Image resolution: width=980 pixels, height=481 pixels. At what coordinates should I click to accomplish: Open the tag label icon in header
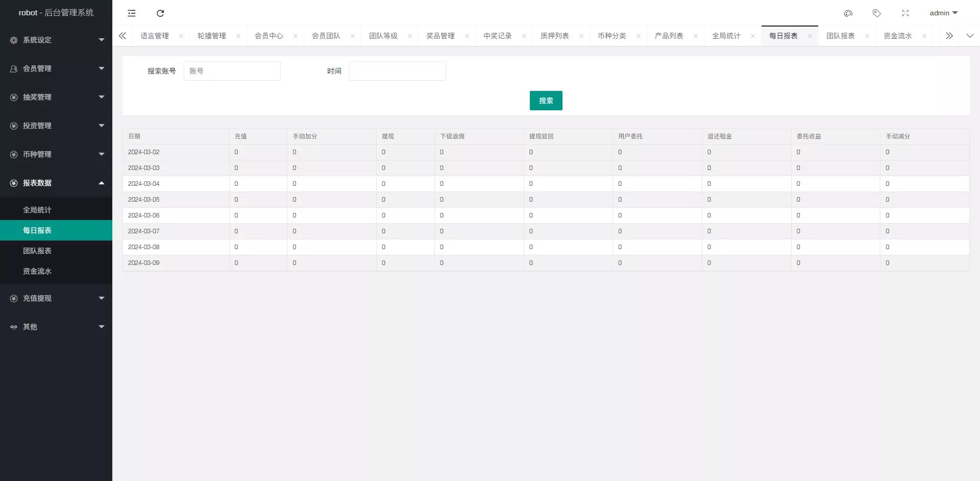877,13
